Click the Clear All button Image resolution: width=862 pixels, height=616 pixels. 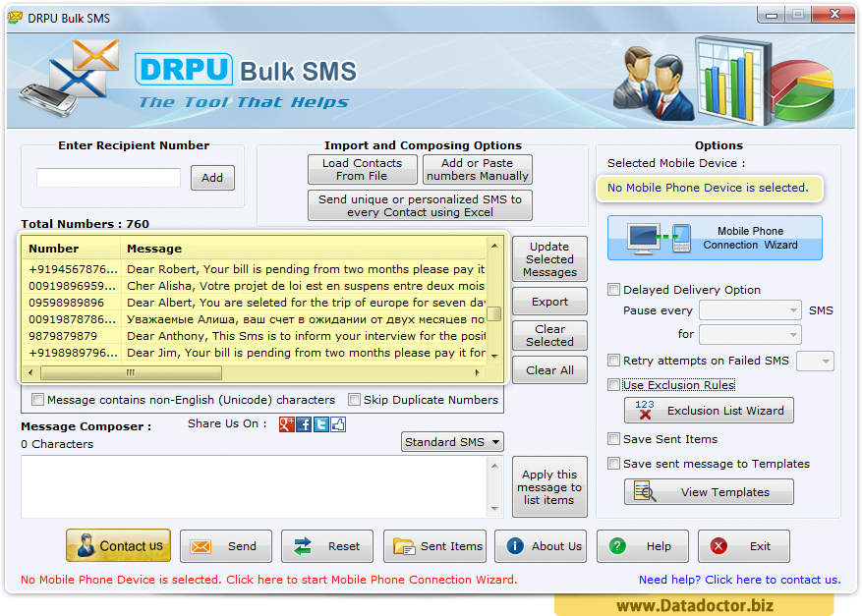(x=549, y=369)
